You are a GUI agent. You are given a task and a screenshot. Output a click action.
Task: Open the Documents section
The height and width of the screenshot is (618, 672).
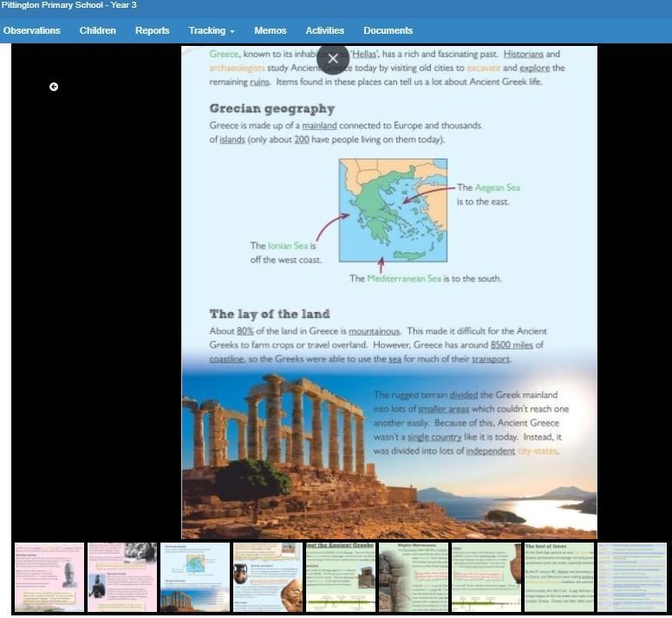pos(388,30)
